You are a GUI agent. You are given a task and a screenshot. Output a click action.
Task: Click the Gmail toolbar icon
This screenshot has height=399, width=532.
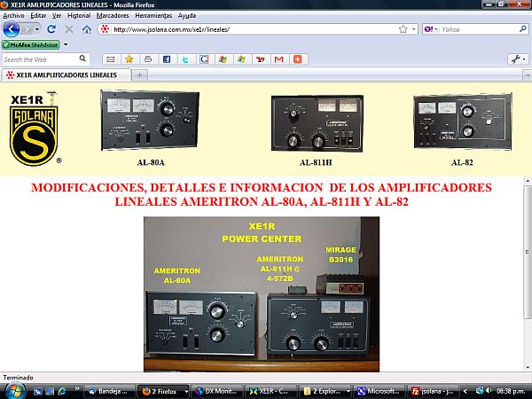coord(278,59)
